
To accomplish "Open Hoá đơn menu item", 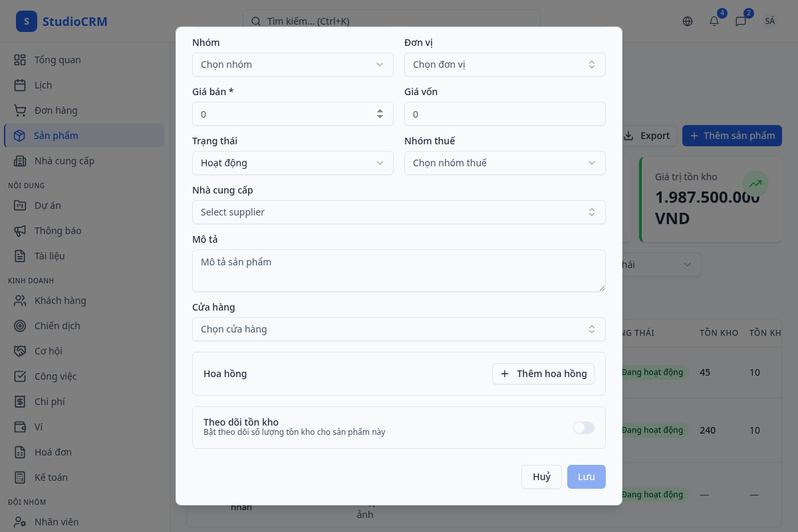I will click(53, 452).
